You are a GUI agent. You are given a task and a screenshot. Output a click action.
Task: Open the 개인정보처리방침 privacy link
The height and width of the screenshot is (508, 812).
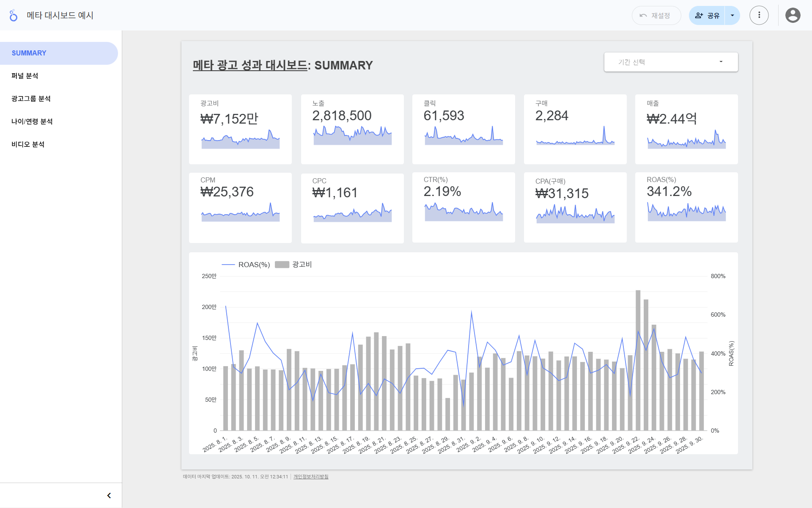311,477
